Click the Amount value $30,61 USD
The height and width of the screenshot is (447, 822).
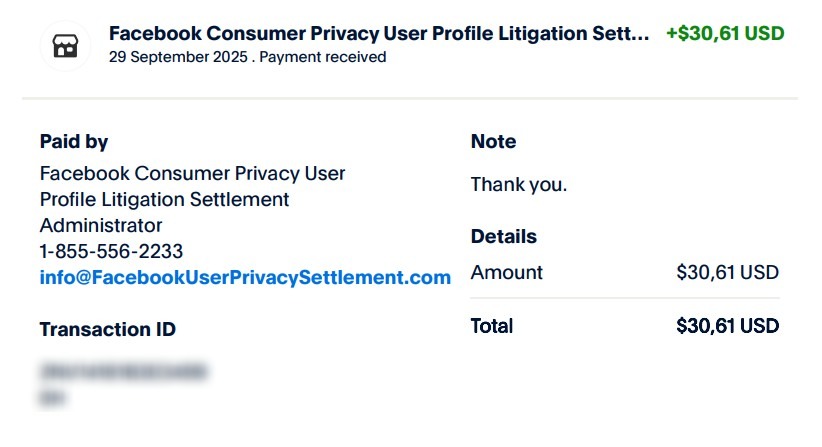pyautogui.click(x=727, y=272)
